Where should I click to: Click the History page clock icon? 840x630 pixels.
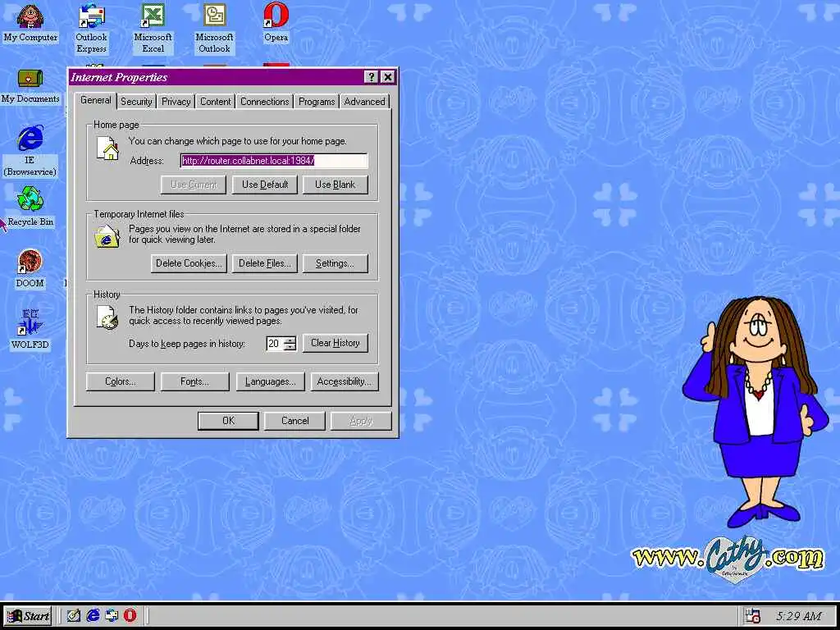(107, 317)
